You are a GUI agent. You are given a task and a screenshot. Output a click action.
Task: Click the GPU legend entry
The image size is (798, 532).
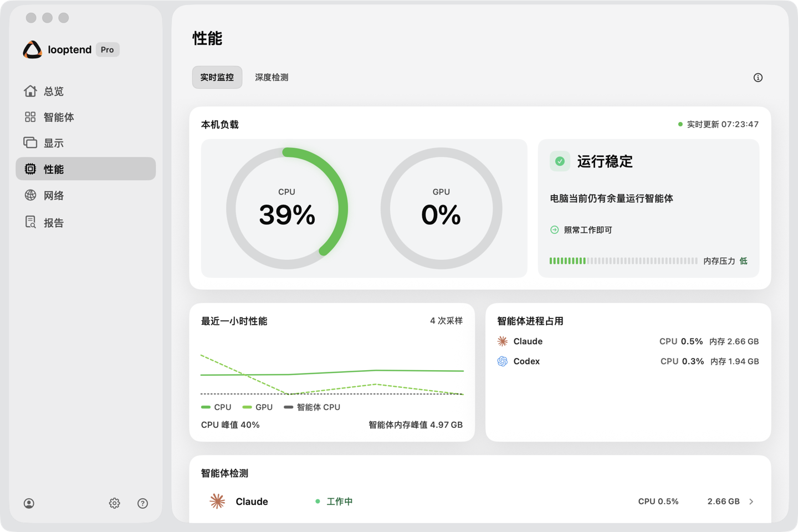[x=258, y=407]
